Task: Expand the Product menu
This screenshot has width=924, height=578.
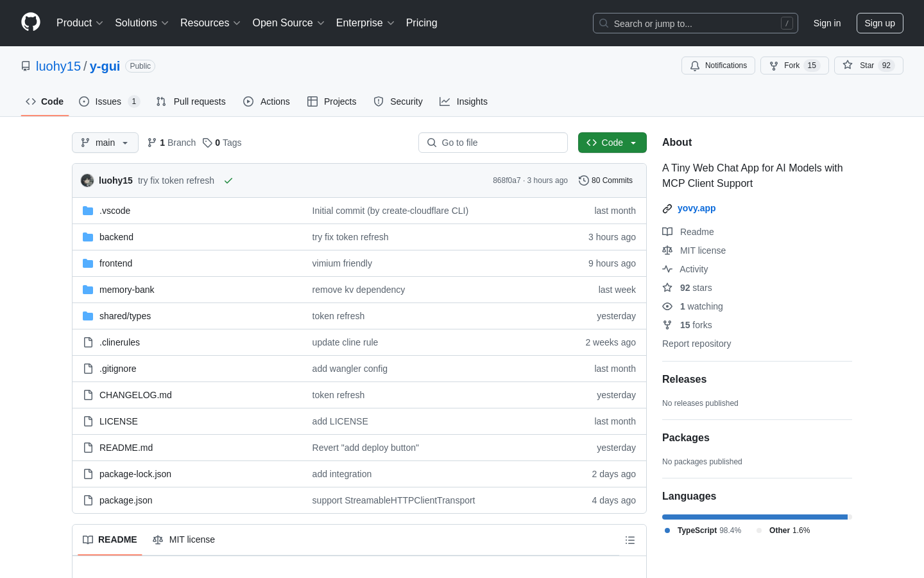Action: coord(80,22)
